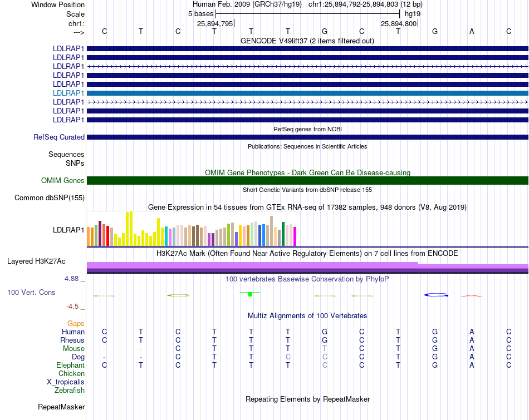This screenshot has width=529, height=420.
Task: Click the dark green OMIM gene bar
Action: coord(307,180)
